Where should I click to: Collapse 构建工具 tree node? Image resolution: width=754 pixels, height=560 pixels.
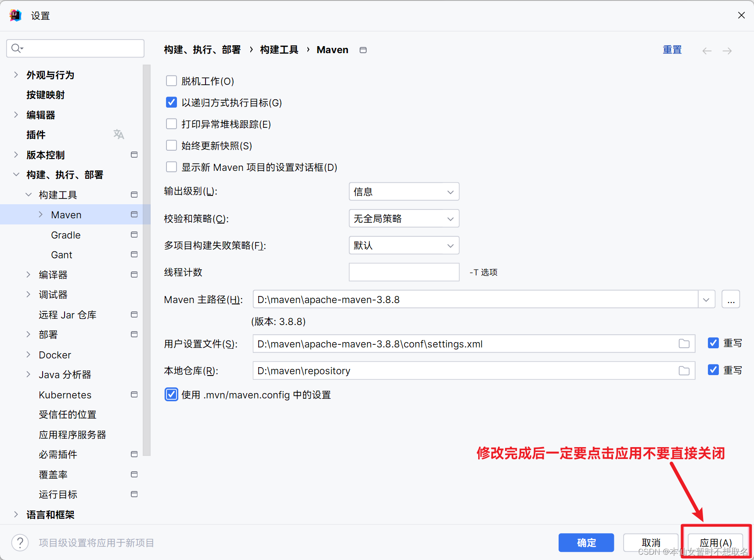[29, 195]
